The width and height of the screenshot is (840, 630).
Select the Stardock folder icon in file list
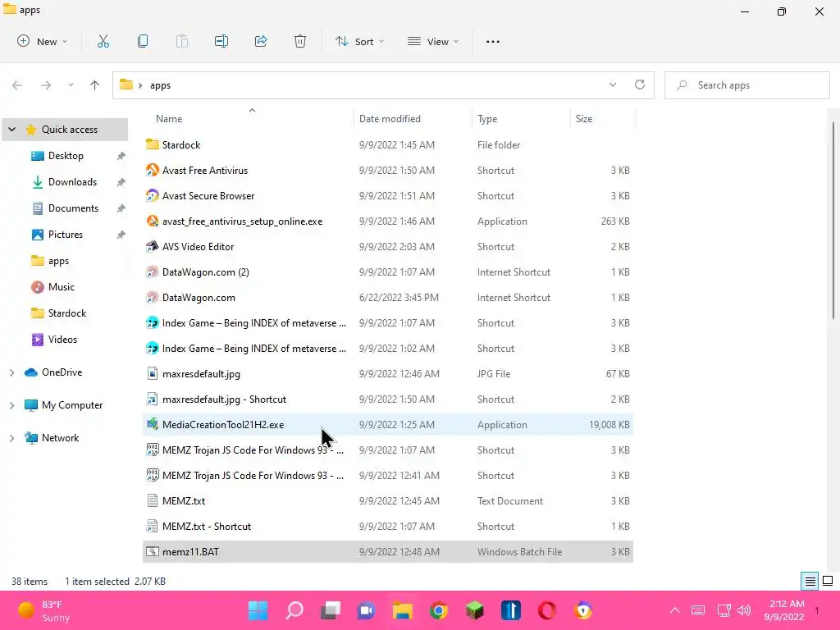[x=152, y=144]
